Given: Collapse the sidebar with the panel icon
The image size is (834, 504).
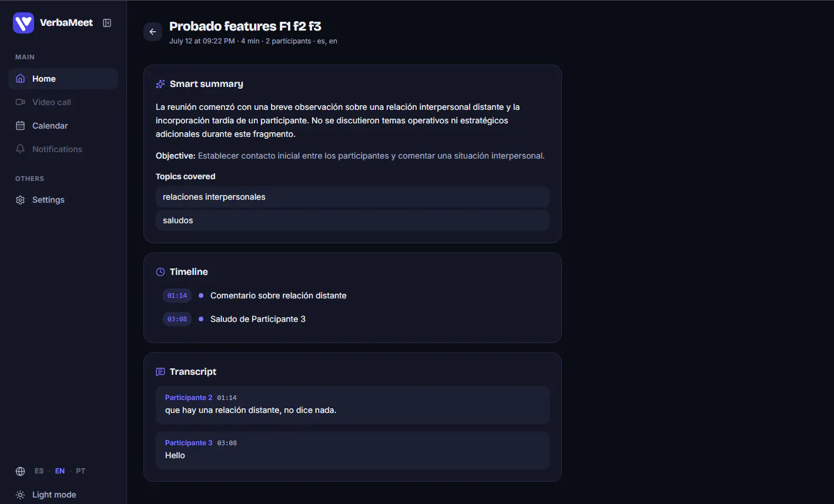Looking at the screenshot, I should (x=107, y=23).
